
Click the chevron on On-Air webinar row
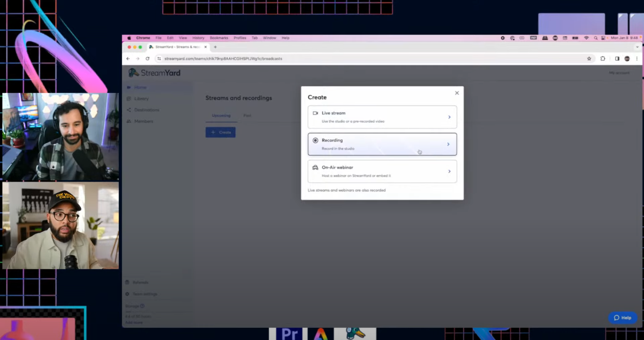449,171
